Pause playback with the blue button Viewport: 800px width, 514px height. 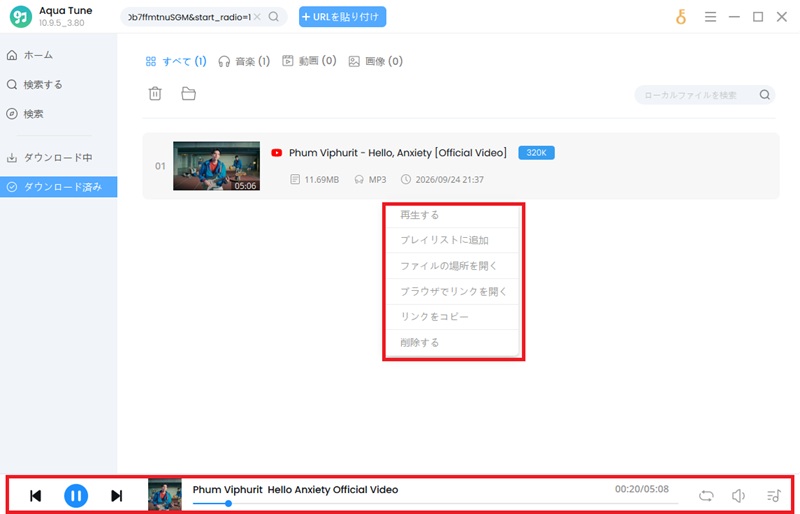76,496
